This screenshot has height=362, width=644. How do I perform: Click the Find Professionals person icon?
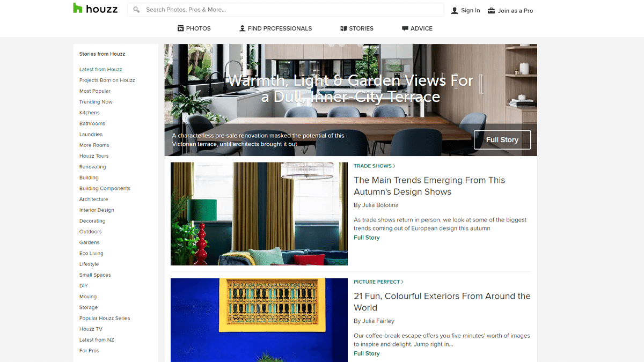243,28
